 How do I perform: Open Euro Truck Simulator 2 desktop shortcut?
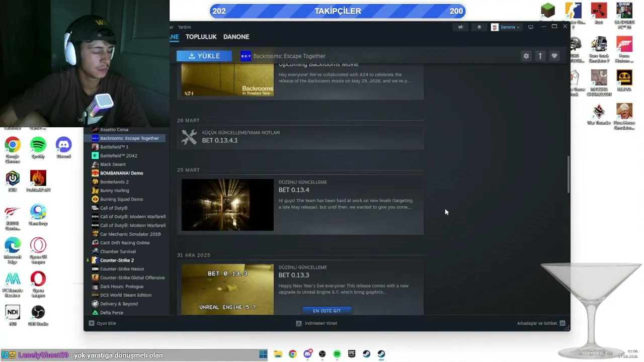pos(599,49)
